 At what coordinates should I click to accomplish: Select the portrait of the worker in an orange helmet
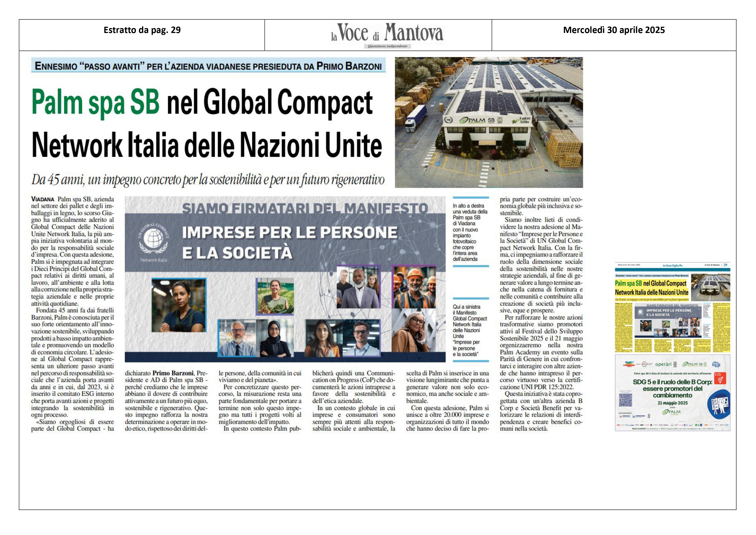(x=414, y=286)
